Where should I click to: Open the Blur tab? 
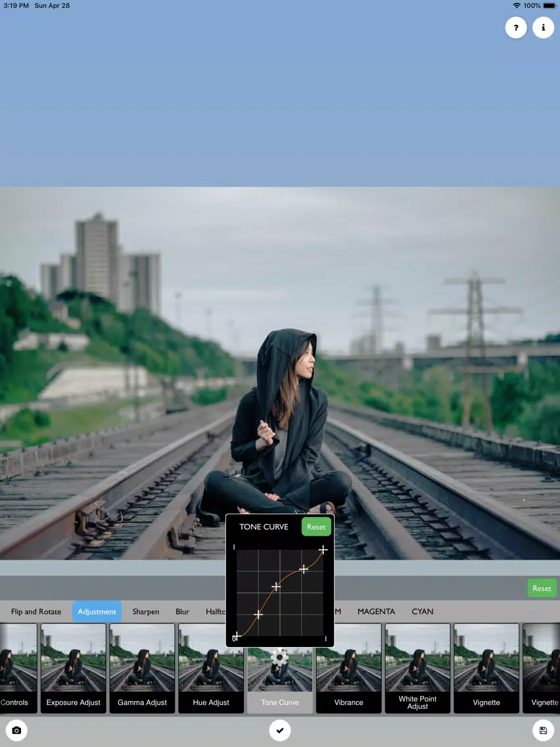182,612
